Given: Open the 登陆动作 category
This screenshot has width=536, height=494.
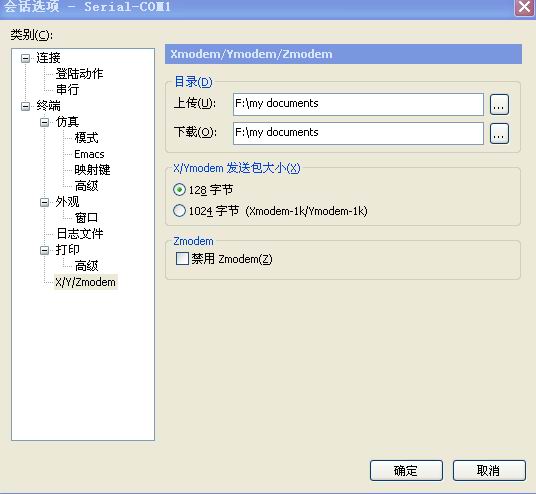Looking at the screenshot, I should [79, 74].
